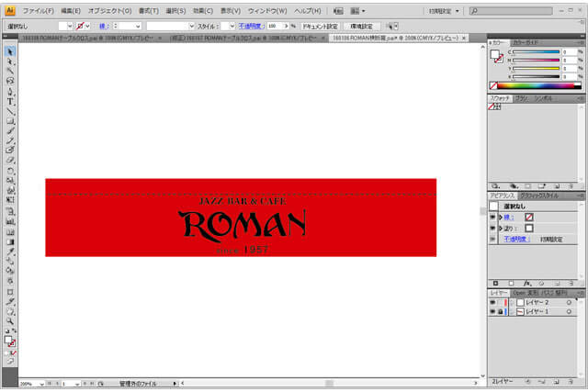Click target circle of レイヤー 2
Viewport: 588px width, 392px height.
point(569,302)
